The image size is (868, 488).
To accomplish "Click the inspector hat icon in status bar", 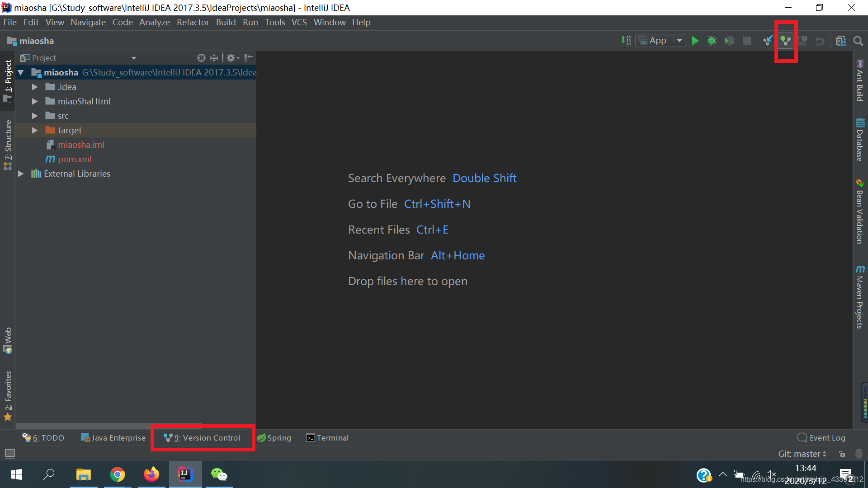I will (x=859, y=454).
